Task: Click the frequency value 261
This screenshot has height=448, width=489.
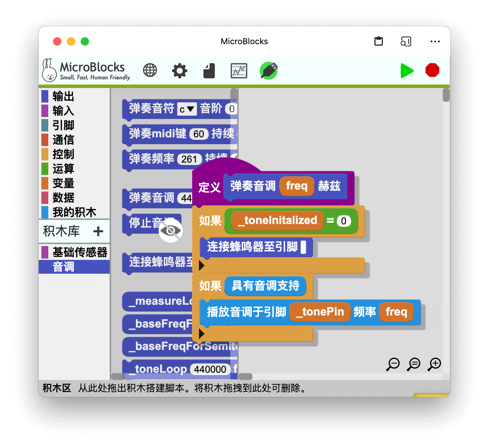Action: 189,159
